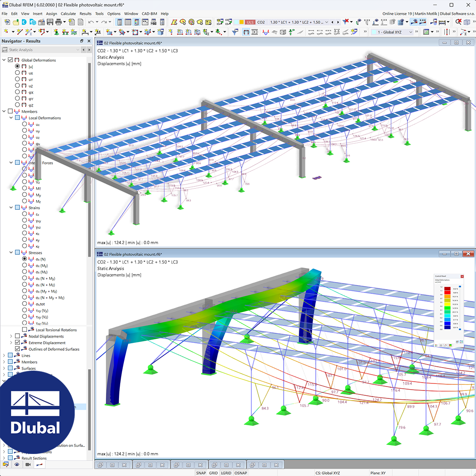This screenshot has height=476, width=476.
Task: Toggle GRID in the status bar
Action: tap(213, 472)
